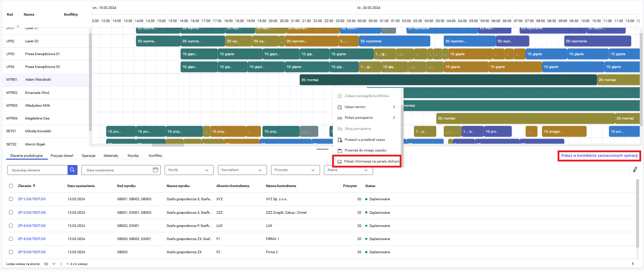Click the panel icon beside Pokaż informacje
The height and width of the screenshot is (271, 644).
point(339,161)
